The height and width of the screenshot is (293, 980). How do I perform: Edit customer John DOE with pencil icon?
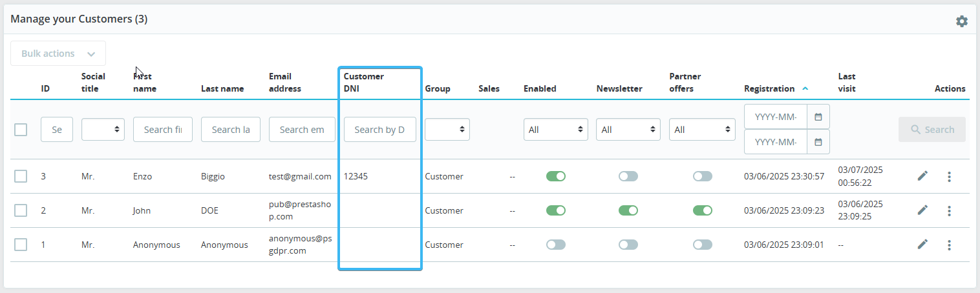pos(922,210)
